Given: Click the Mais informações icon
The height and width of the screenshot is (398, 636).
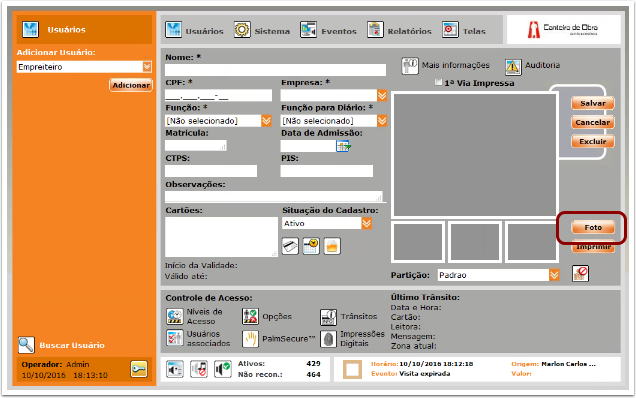Looking at the screenshot, I should (410, 66).
